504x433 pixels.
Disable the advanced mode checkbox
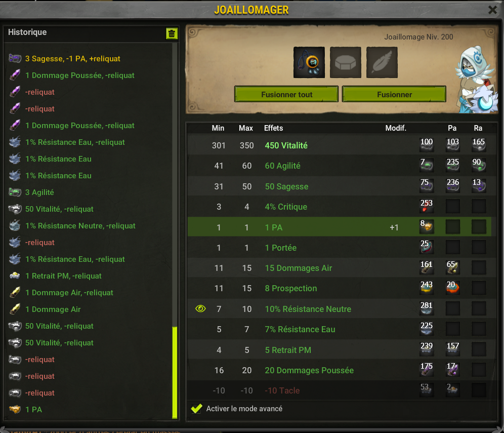196,409
